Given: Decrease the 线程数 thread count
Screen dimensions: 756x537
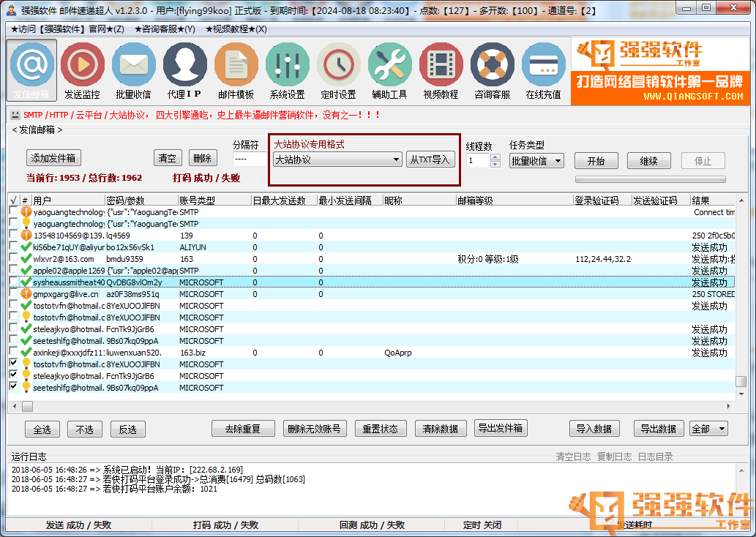Looking at the screenshot, I should click(x=495, y=164).
